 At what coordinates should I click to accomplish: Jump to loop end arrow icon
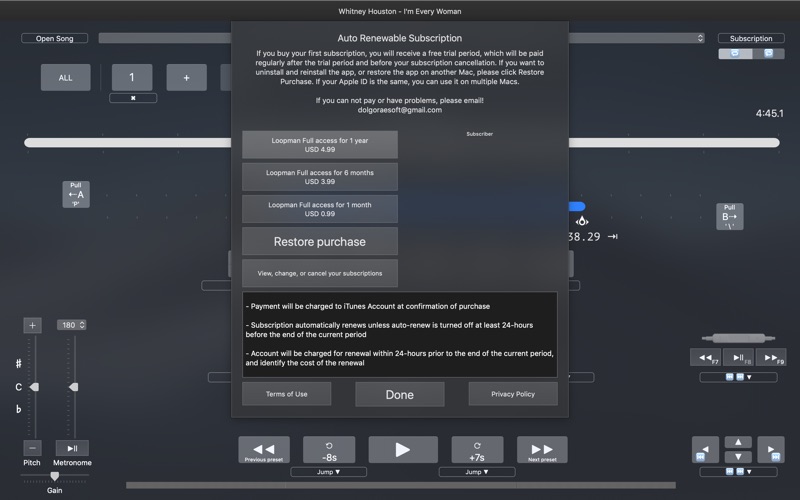pyautogui.click(x=613, y=236)
